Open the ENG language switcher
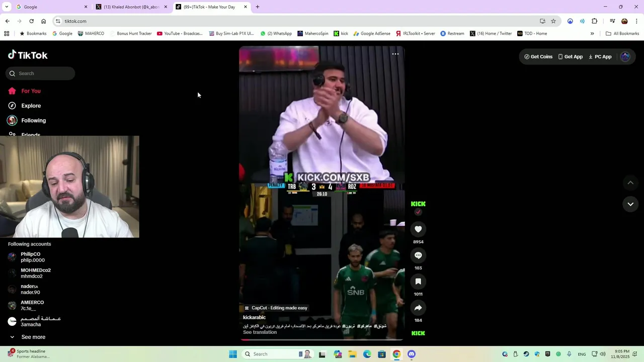644x362 pixels. [x=582, y=354]
